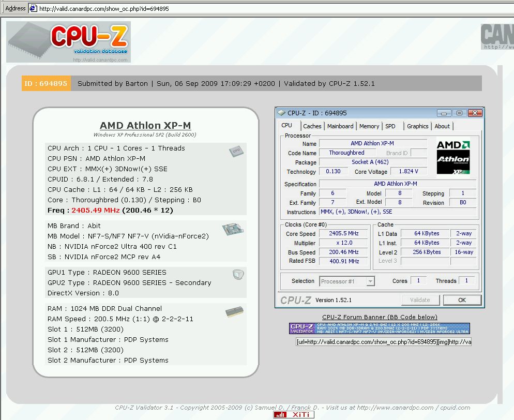Switch to the CPU tab
This screenshot has height=420, width=514.
pyautogui.click(x=287, y=126)
